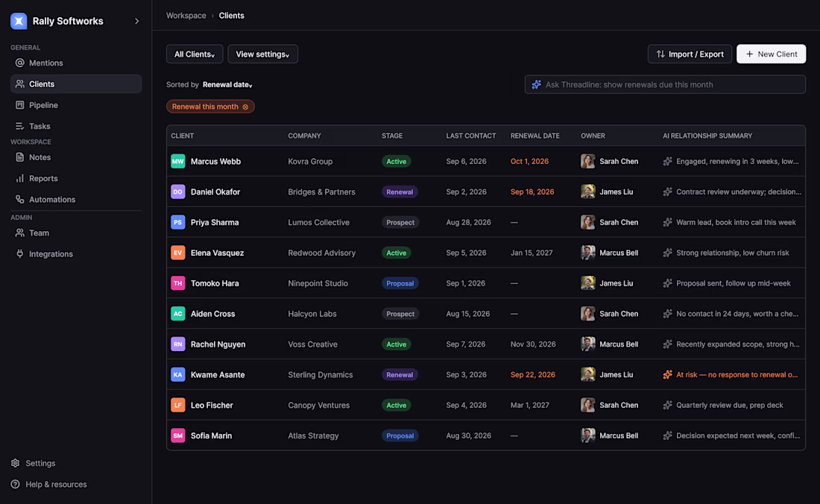Click the Automations icon in sidebar

pos(20,199)
